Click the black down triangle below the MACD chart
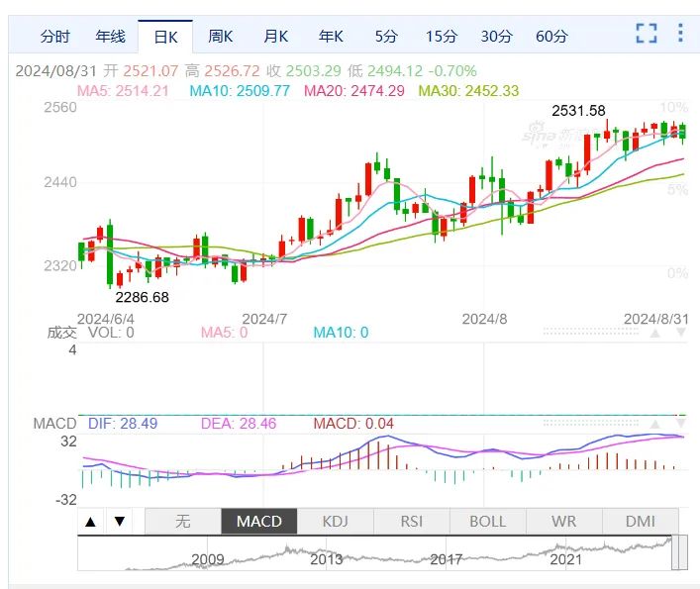Viewport: 700px width, 589px height. [119, 521]
